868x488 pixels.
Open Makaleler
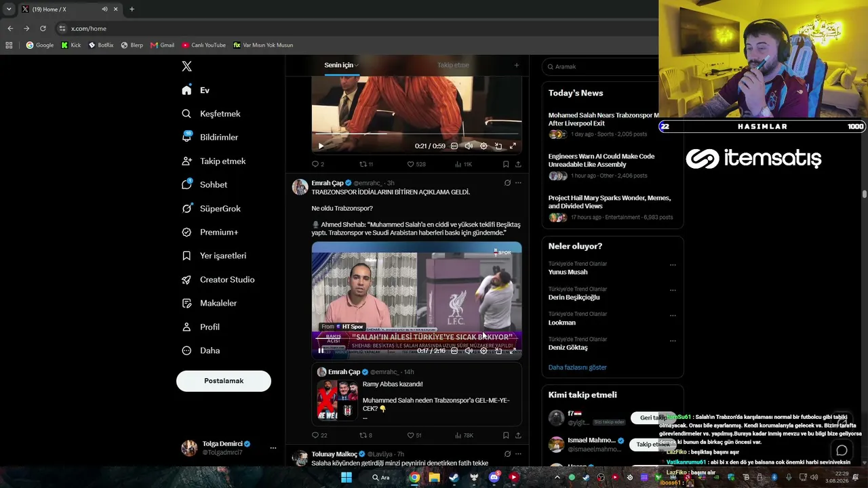click(209, 304)
